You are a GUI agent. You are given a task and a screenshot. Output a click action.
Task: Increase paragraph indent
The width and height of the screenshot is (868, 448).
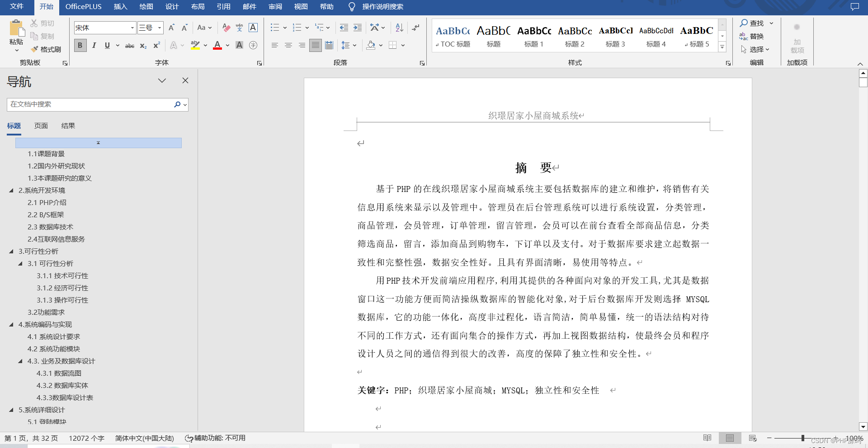(358, 28)
